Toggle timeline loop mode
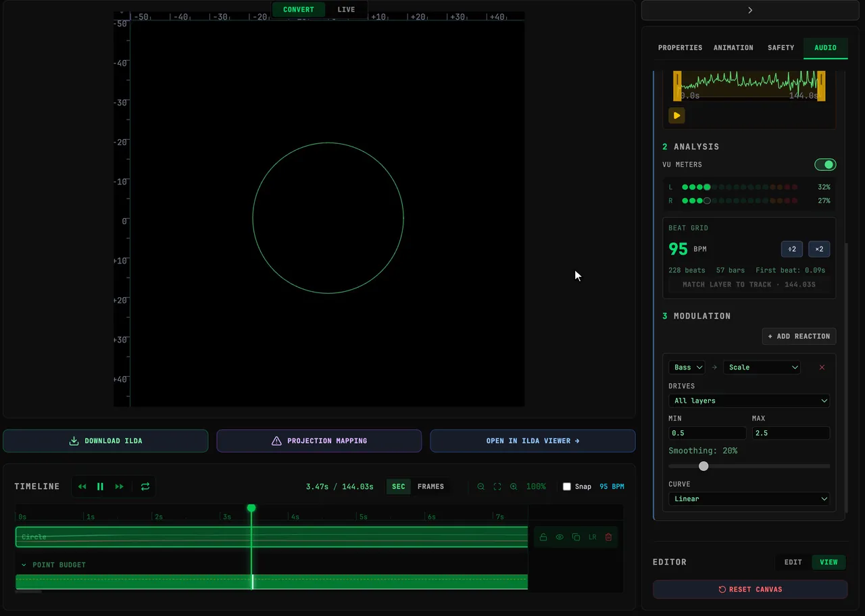865x616 pixels. (145, 486)
